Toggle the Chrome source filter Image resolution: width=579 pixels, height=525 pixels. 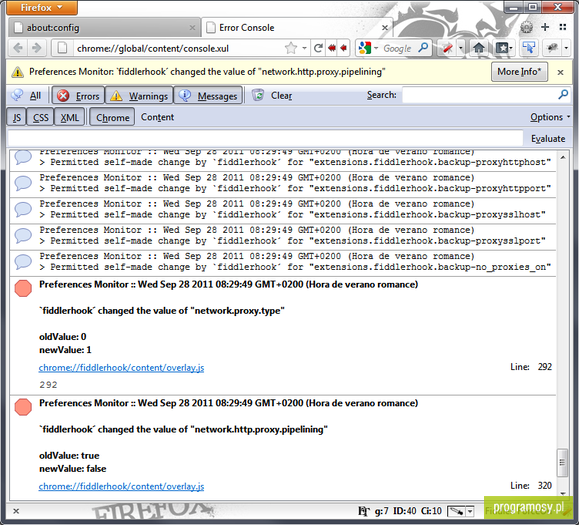(x=112, y=117)
